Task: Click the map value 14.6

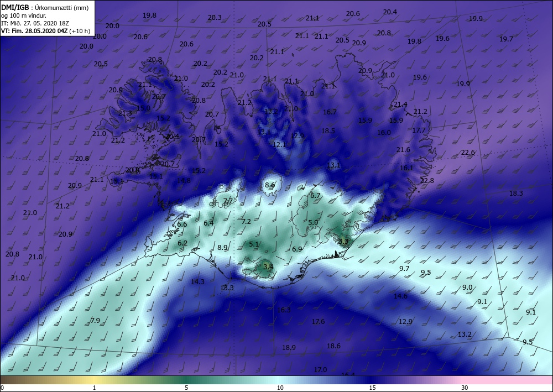Action: tap(400, 296)
